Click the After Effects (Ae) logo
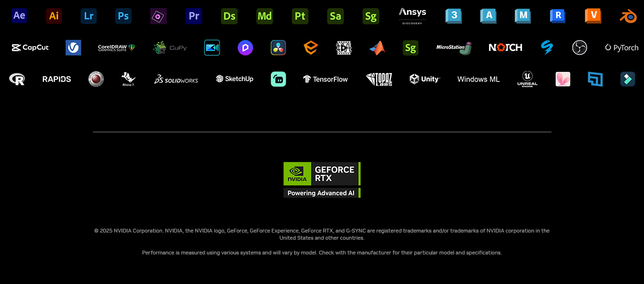The image size is (644, 284). 19,16
